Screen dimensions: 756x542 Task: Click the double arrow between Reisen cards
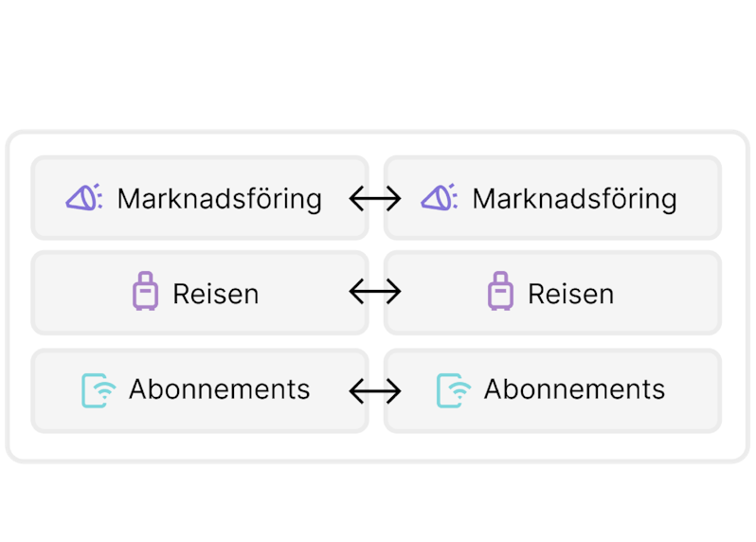[x=375, y=292]
